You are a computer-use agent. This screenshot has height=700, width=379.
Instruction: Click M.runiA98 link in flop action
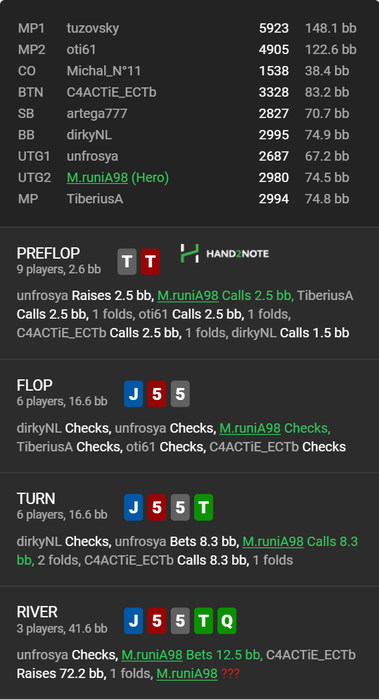click(250, 428)
